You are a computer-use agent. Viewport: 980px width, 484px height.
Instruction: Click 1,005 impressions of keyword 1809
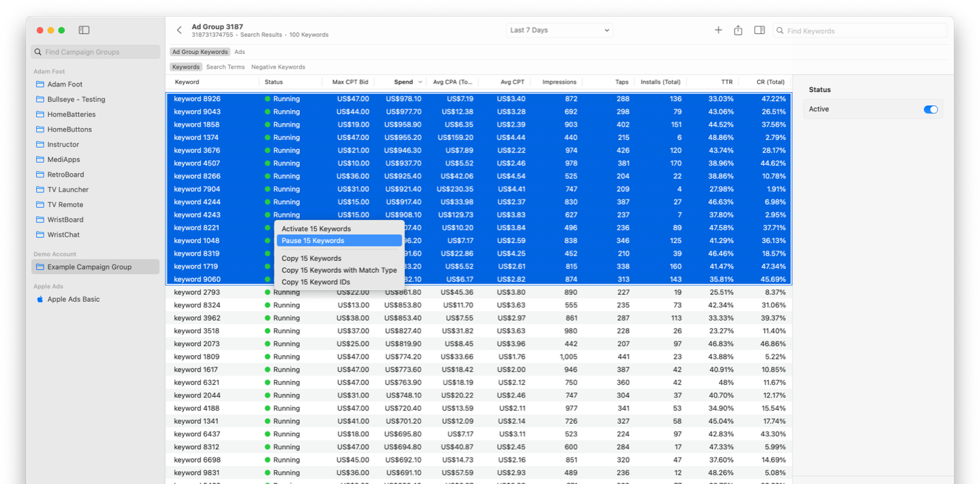568,357
